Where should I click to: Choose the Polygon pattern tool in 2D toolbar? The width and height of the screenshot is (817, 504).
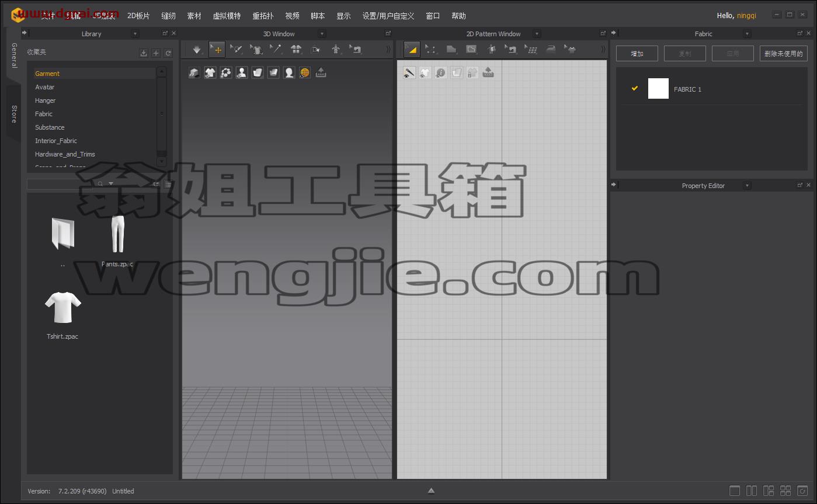click(x=451, y=50)
